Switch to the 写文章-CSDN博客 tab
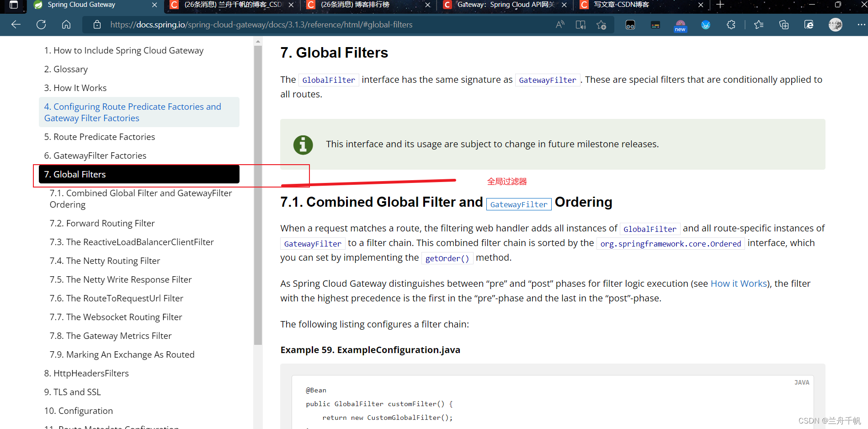 click(641, 5)
